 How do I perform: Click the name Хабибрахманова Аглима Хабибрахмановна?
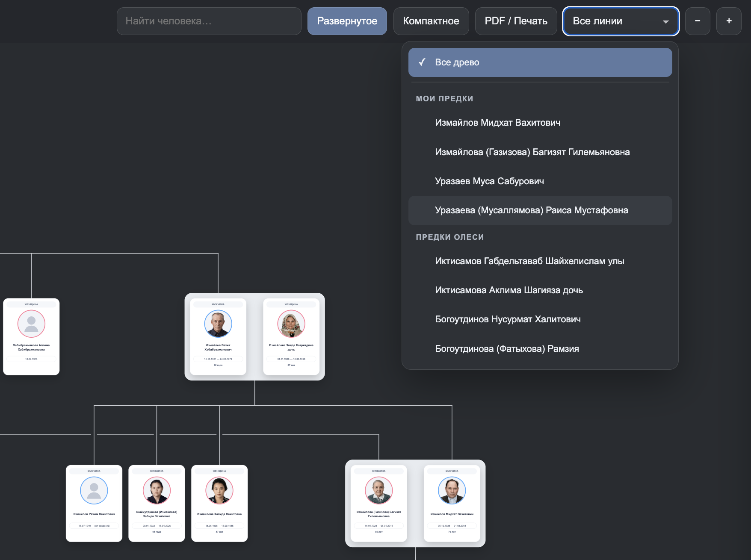tap(31, 347)
